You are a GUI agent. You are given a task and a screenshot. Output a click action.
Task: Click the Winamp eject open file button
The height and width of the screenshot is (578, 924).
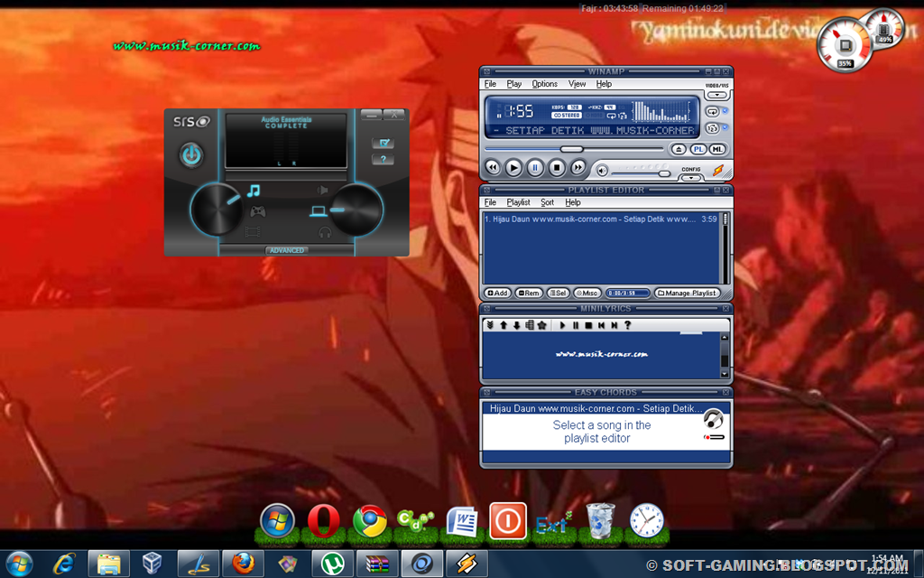tap(679, 149)
